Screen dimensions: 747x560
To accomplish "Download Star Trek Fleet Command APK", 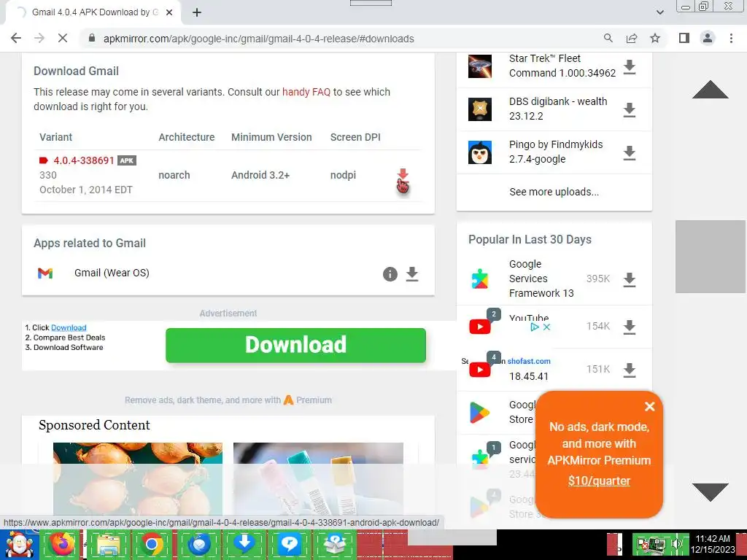I will pyautogui.click(x=630, y=67).
